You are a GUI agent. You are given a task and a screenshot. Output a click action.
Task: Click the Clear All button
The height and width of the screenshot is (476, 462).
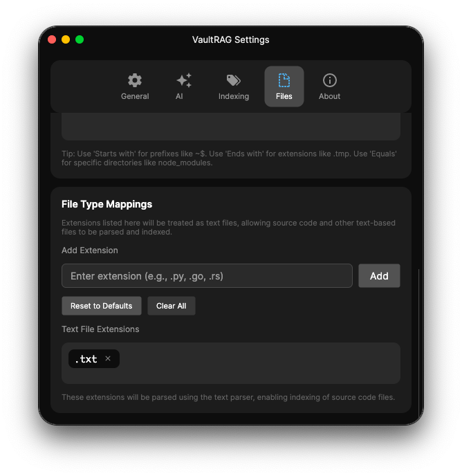pyautogui.click(x=172, y=306)
